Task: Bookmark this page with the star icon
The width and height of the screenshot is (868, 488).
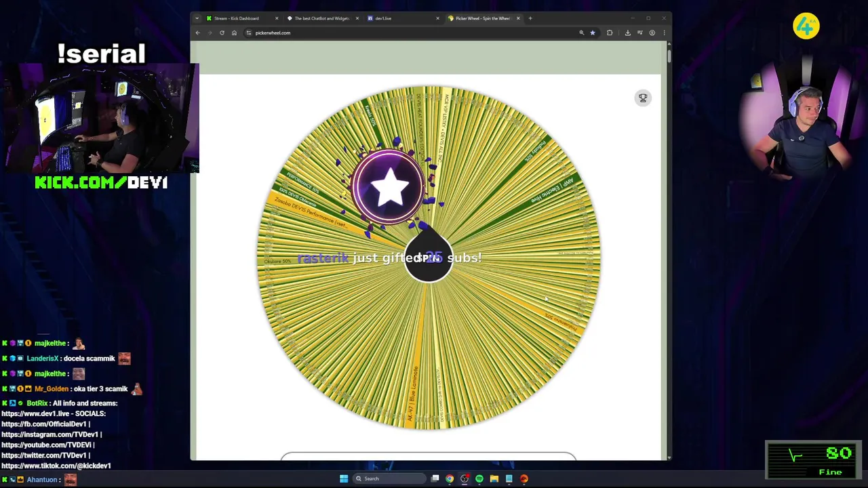Action: point(592,33)
